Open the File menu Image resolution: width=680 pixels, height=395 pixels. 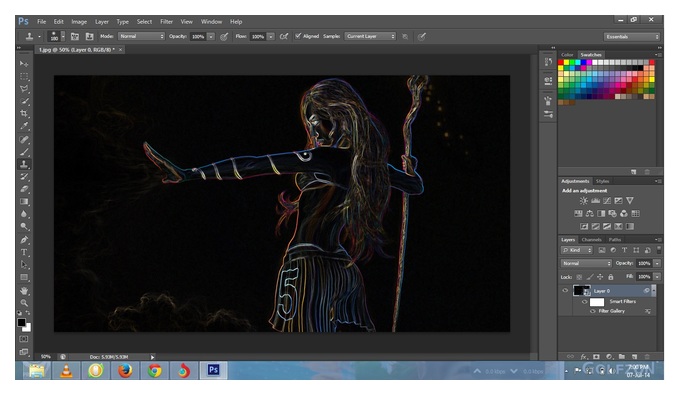coord(42,21)
